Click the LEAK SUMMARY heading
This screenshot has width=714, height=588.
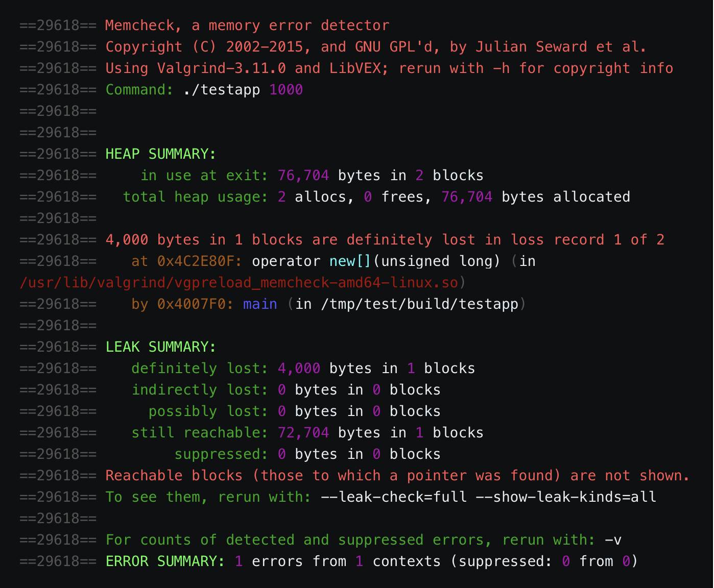pyautogui.click(x=161, y=347)
